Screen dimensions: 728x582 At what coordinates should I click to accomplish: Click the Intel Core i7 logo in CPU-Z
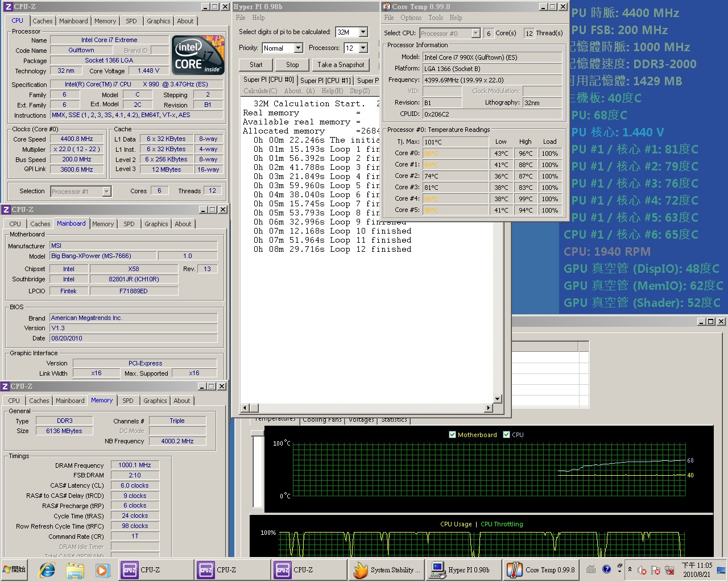[x=198, y=55]
